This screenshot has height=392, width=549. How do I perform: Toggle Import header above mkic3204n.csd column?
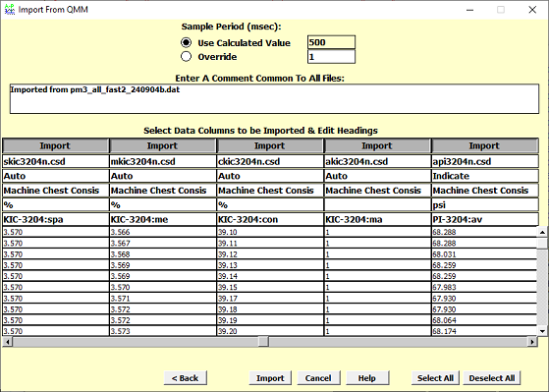click(x=162, y=145)
